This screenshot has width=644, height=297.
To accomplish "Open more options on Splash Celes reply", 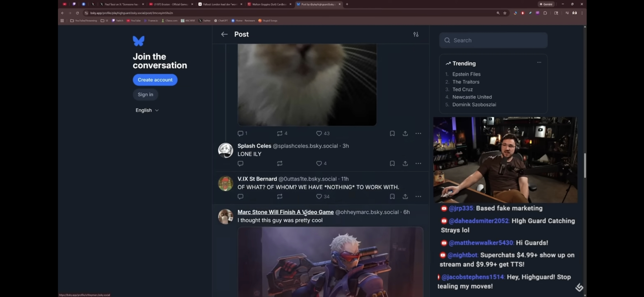I will 418,163.
